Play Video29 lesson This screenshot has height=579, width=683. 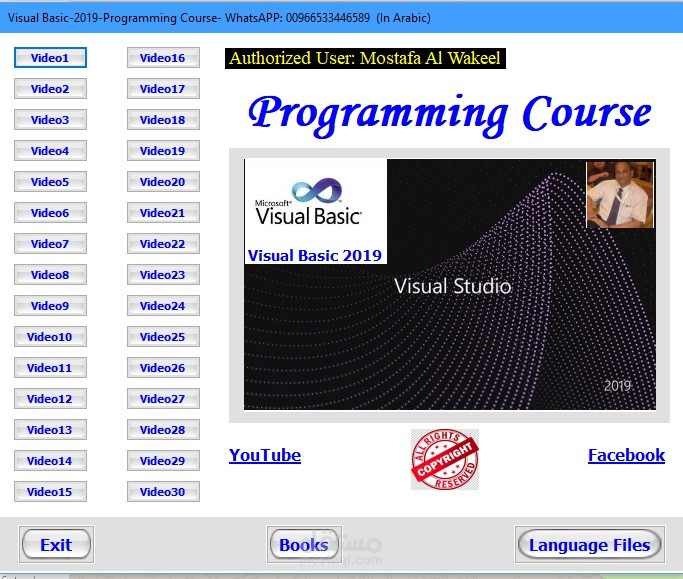pyautogui.click(x=163, y=460)
